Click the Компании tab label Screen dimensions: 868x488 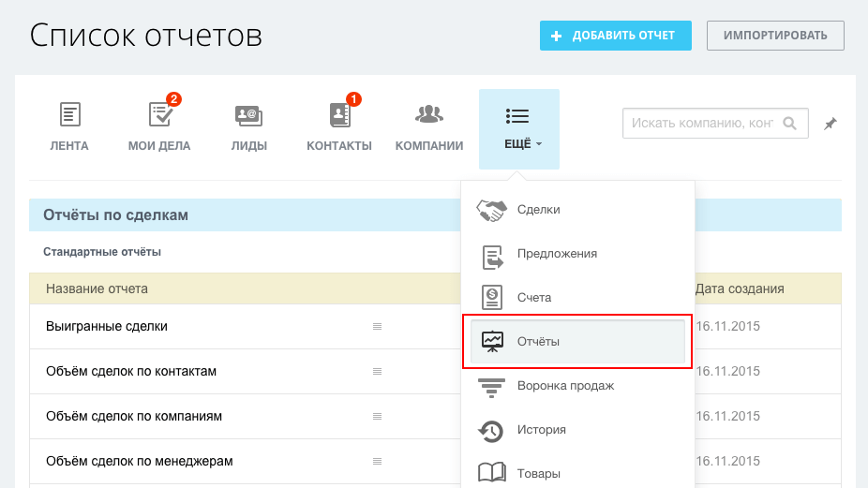tap(429, 146)
